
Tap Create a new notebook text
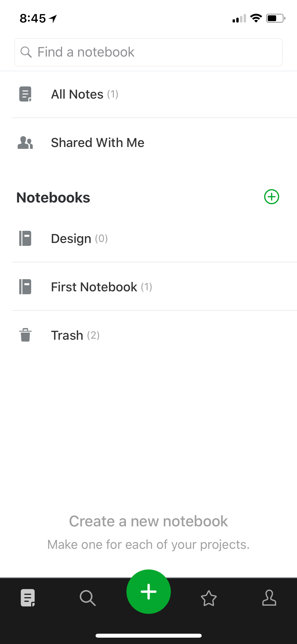pos(148,521)
